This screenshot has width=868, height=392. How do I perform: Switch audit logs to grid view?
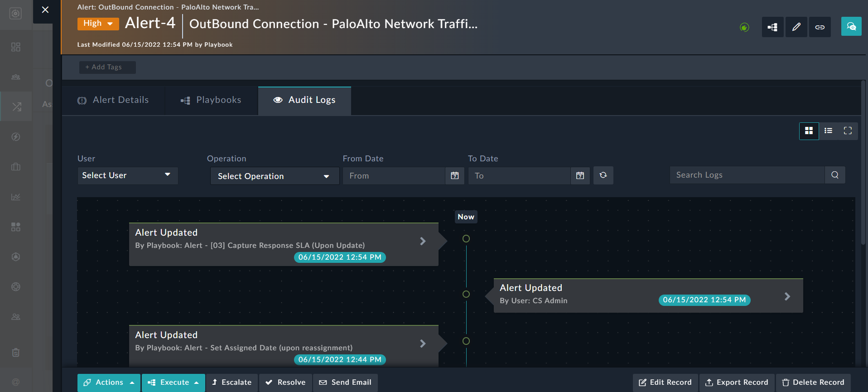[809, 131]
